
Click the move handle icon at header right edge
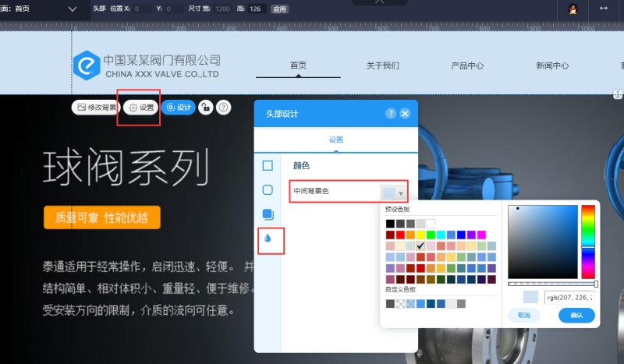618,94
